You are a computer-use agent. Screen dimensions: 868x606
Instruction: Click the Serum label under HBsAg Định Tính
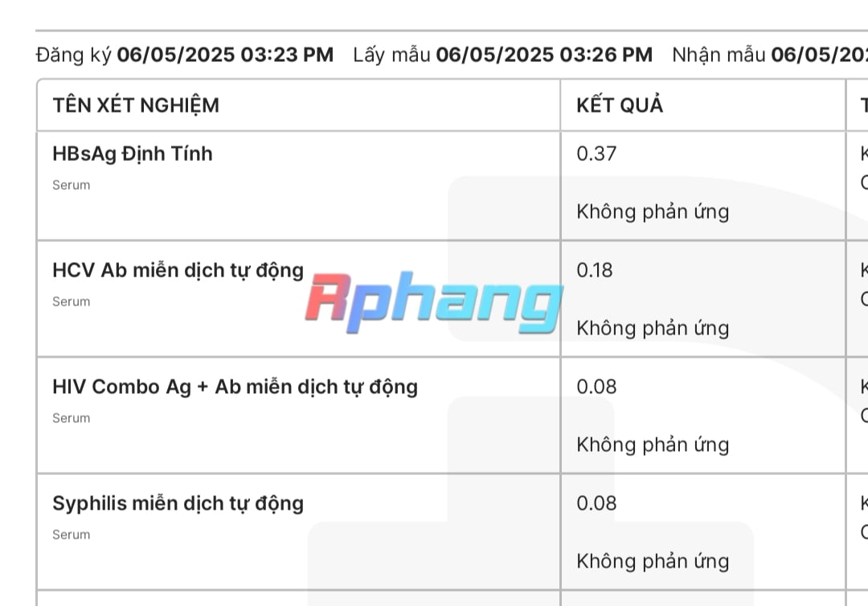71,186
